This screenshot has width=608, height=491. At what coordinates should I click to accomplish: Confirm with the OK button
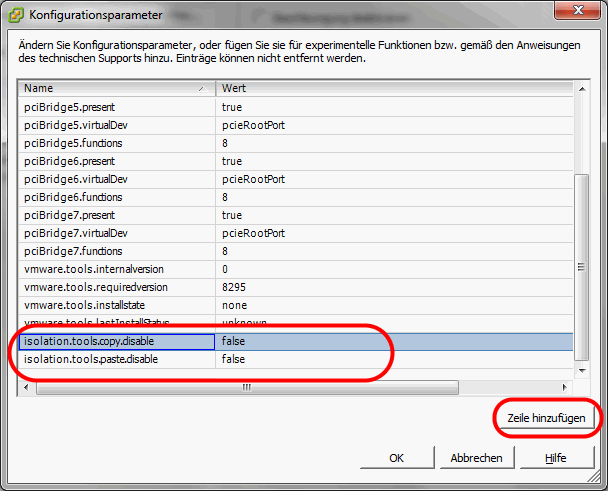click(395, 458)
